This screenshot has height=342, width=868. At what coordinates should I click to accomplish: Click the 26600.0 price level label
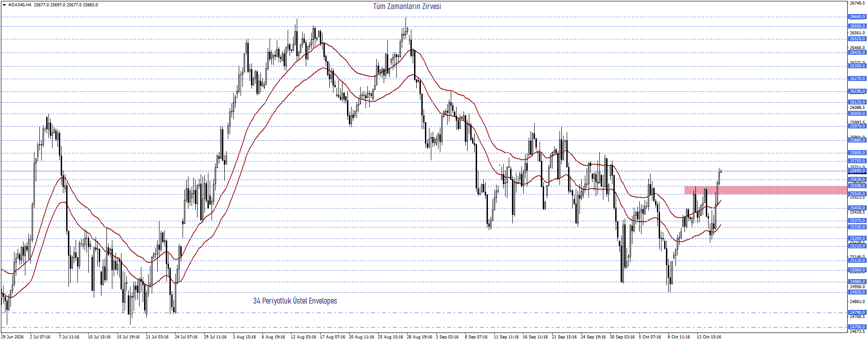tap(857, 26)
